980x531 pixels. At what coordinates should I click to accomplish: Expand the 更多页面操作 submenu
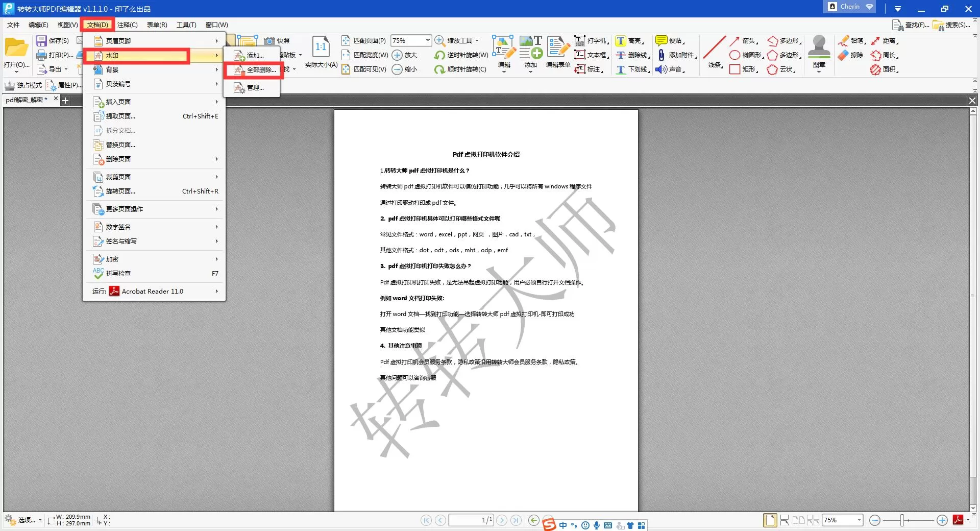pyautogui.click(x=154, y=209)
